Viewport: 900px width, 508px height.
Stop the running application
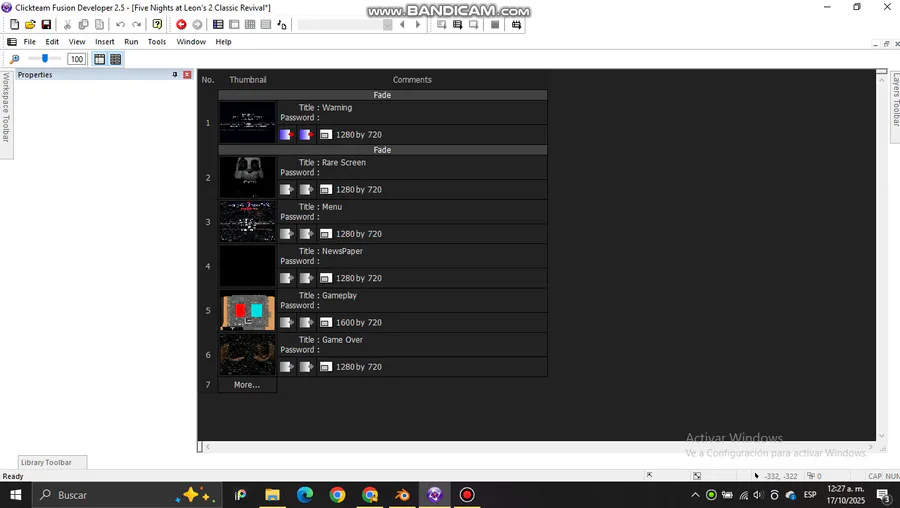pos(495,24)
